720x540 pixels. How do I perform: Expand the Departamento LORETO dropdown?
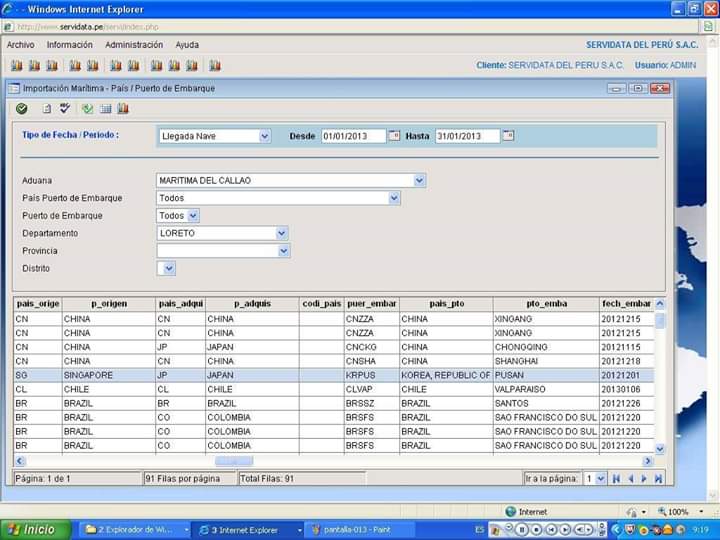tap(283, 233)
